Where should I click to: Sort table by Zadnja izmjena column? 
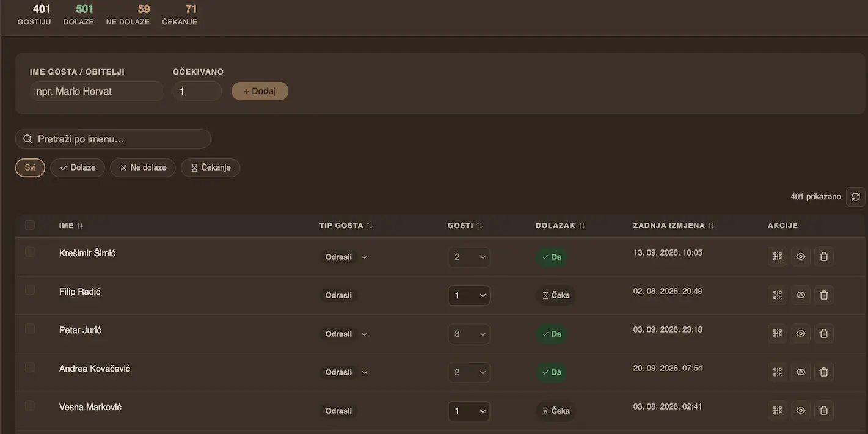[x=674, y=226]
